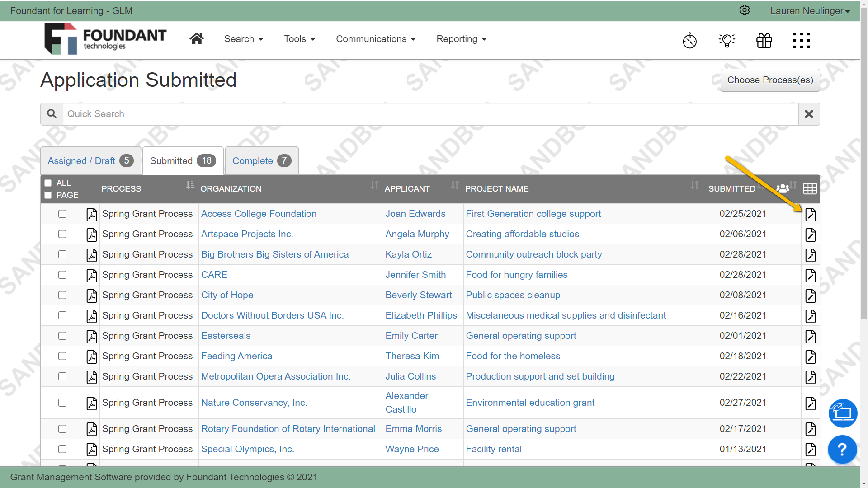868x488 pixels.
Task: Sort by the Process column
Action: [x=190, y=185]
